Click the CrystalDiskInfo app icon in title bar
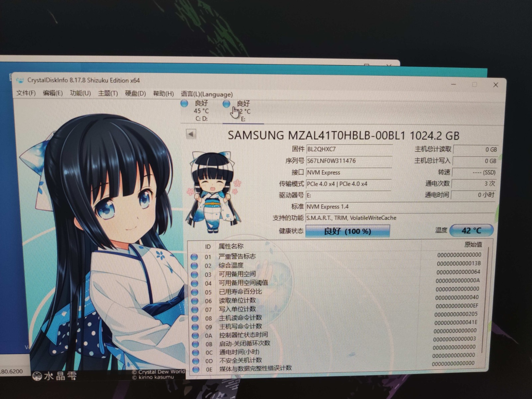The width and height of the screenshot is (532, 399). point(20,80)
